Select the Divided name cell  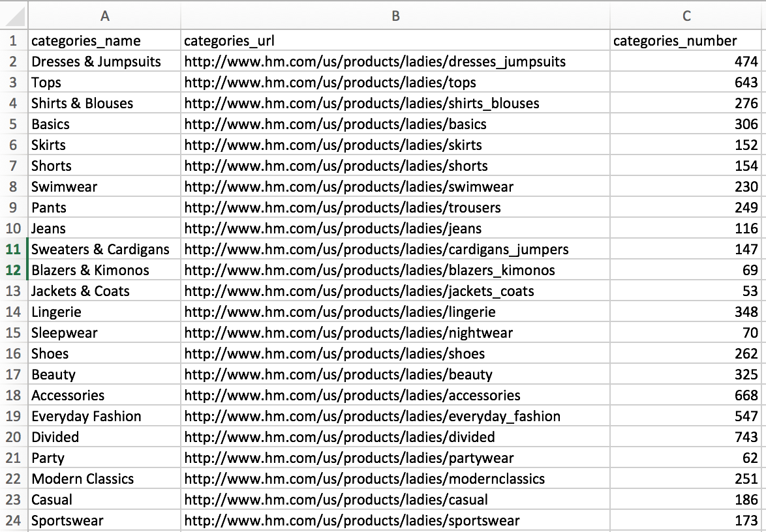click(104, 437)
